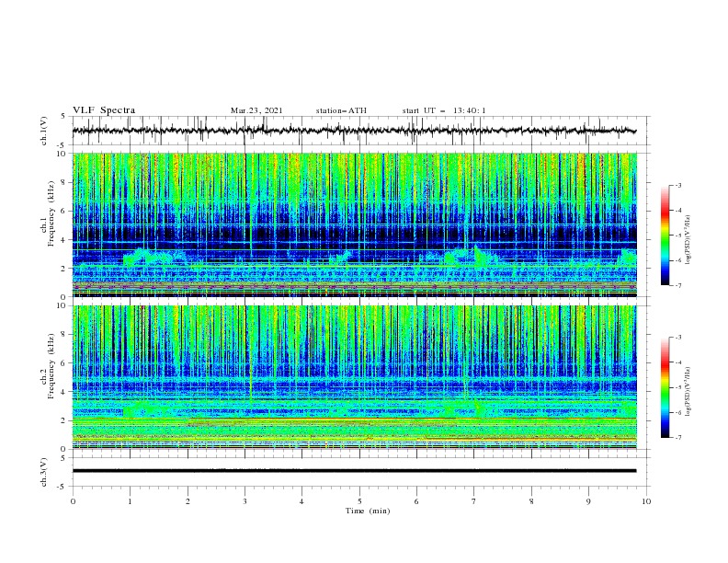The height and width of the screenshot is (563, 728).
Task: Click time axis tick label "1"
Action: coord(130,501)
